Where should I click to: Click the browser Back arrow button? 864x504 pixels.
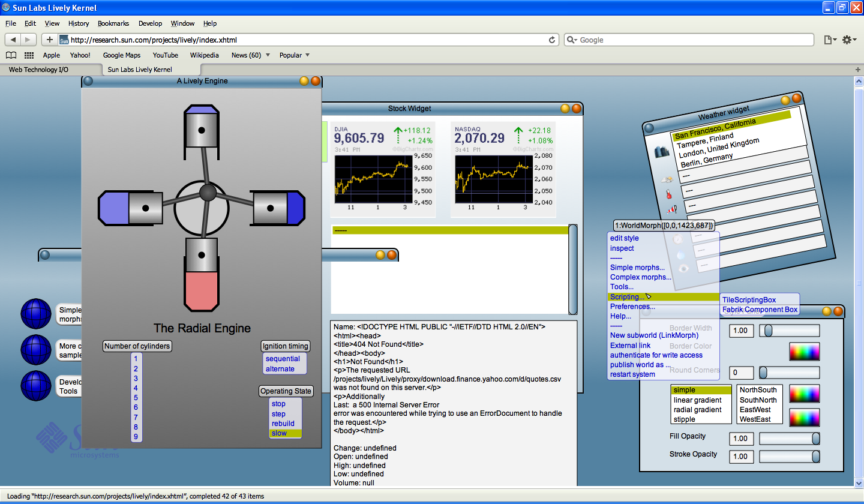point(13,40)
